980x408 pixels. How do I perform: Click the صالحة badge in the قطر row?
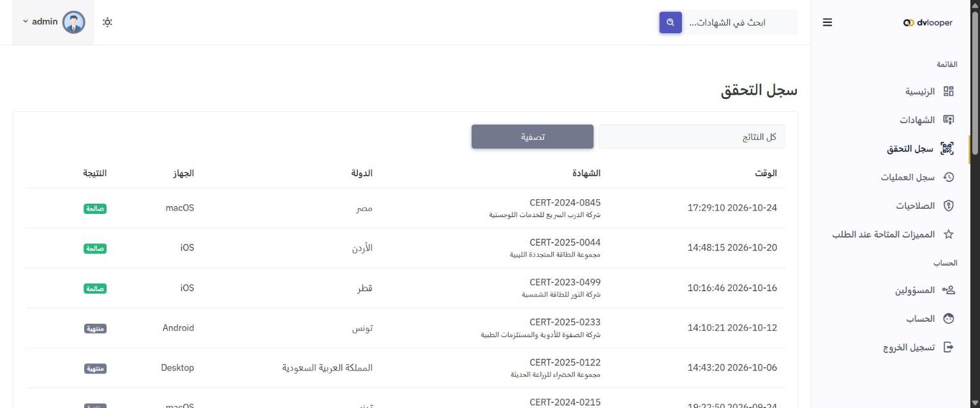[x=95, y=289]
